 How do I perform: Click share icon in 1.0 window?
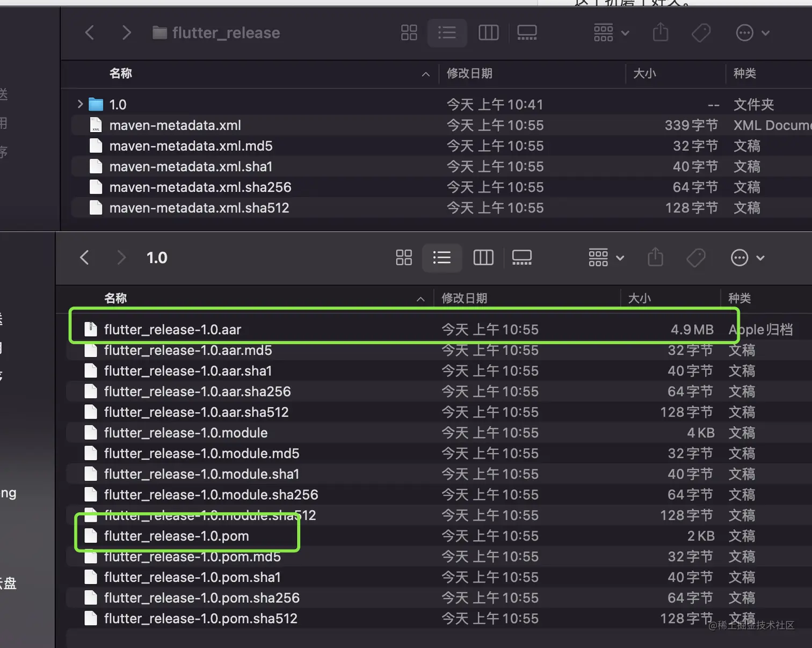tap(655, 257)
